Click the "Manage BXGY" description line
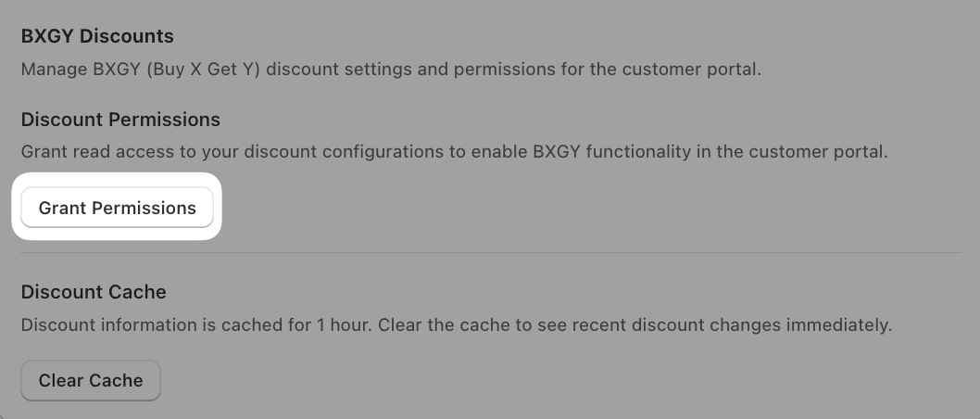 point(391,69)
